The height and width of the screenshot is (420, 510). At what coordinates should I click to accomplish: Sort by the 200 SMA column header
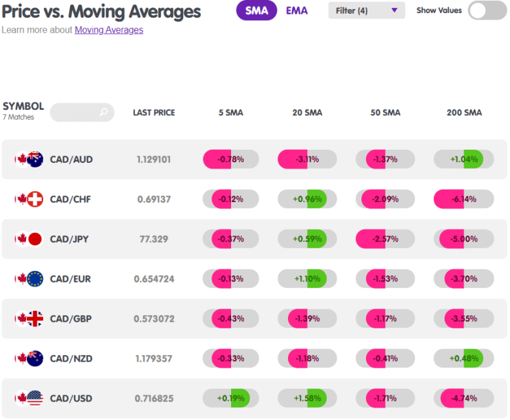pos(464,113)
